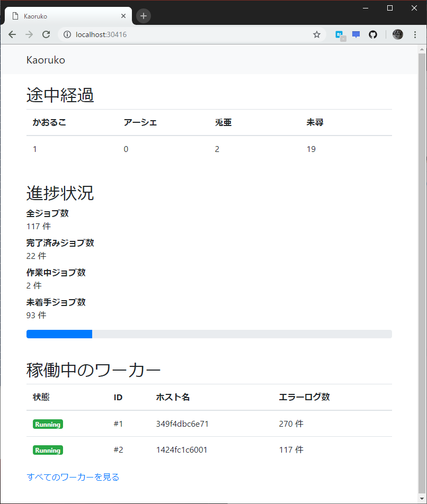
Task: Click the ID column header
Action: [118, 398]
